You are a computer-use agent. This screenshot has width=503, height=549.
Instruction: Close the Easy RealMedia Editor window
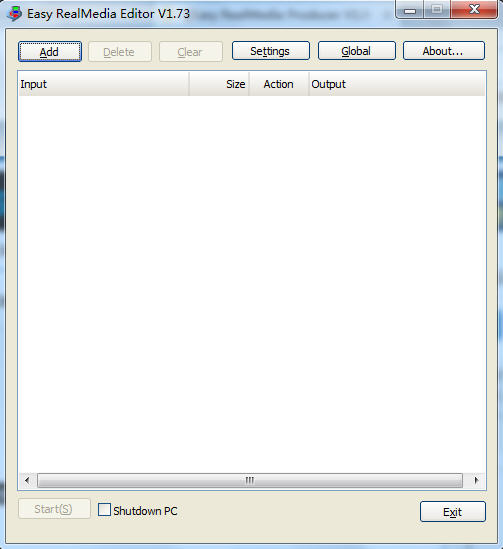[474, 9]
